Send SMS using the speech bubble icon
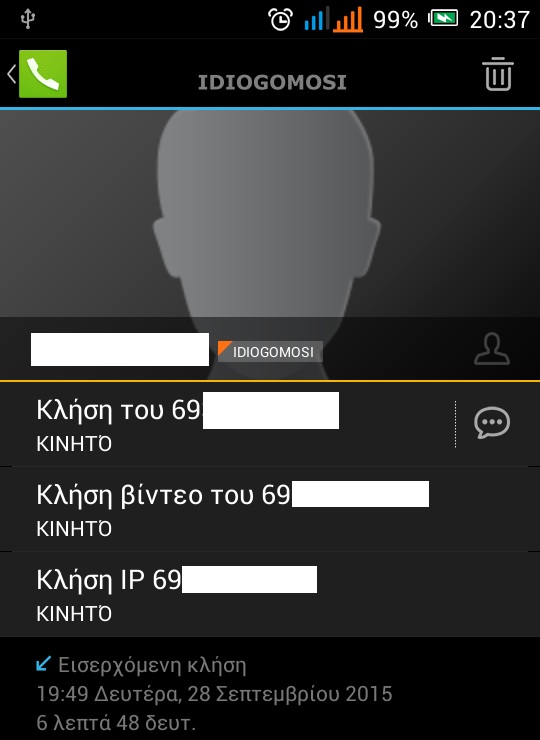Image resolution: width=540 pixels, height=740 pixels. tap(492, 423)
